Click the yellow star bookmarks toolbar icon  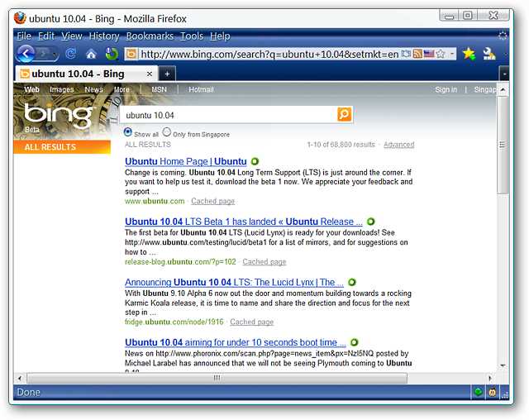pos(469,54)
